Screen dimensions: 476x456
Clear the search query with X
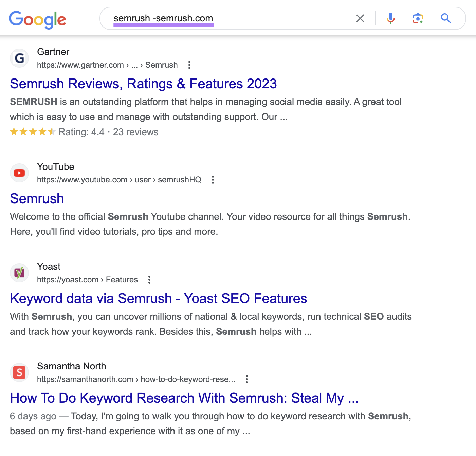pyautogui.click(x=360, y=18)
